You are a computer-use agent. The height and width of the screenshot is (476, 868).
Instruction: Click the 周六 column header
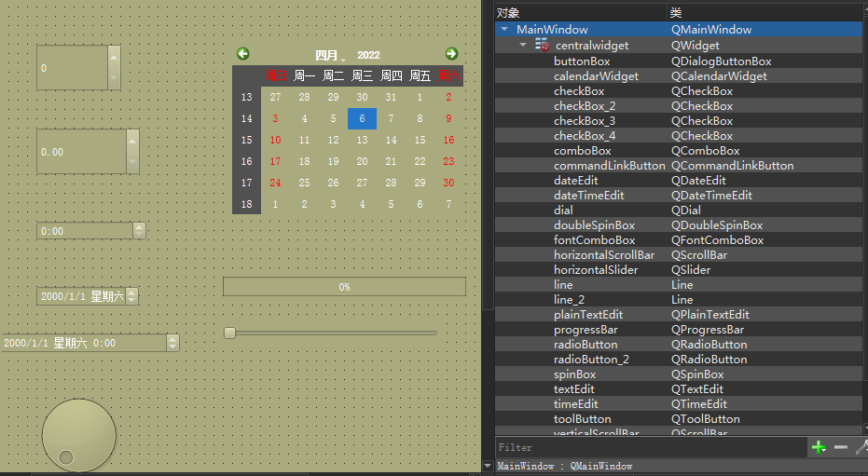(448, 75)
